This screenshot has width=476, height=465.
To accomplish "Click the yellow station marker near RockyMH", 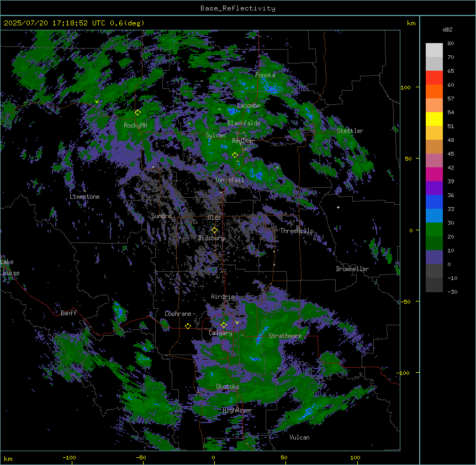I will (137, 113).
